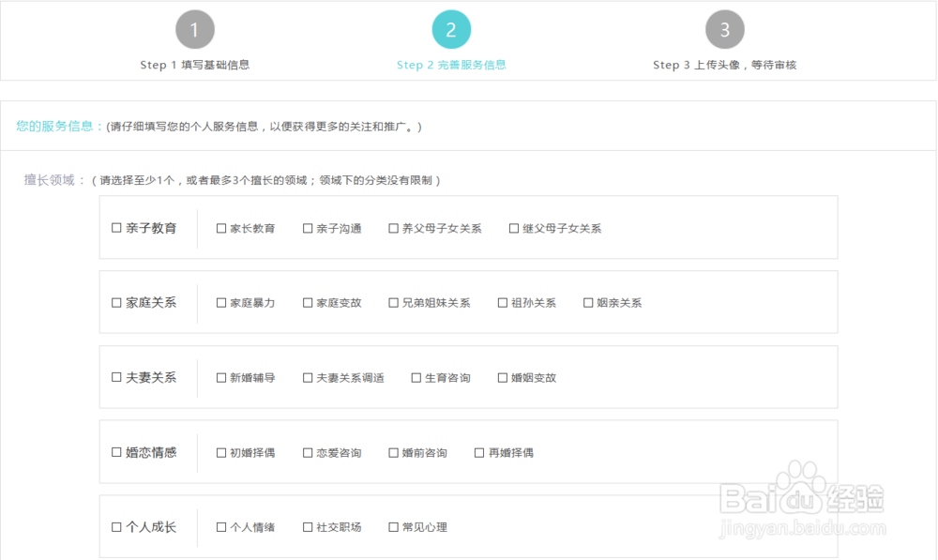
Task: Open Step 2 完善服务信息 label
Action: pos(451,65)
